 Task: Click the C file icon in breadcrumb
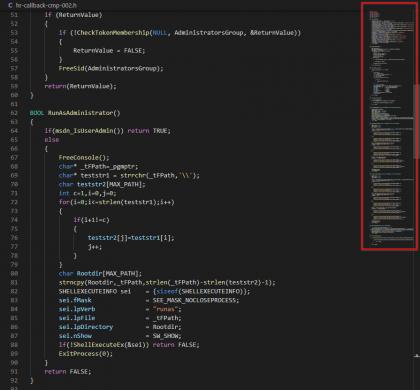[x=10, y=5]
